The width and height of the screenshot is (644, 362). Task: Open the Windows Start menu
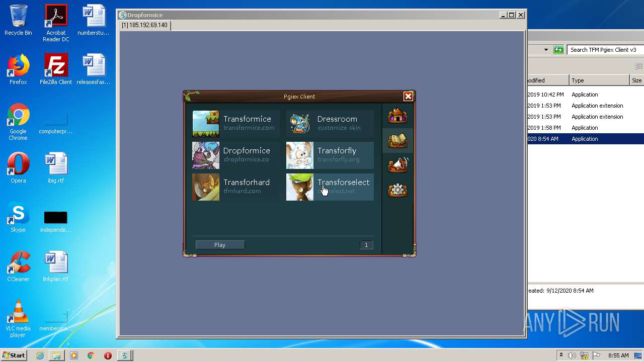14,355
